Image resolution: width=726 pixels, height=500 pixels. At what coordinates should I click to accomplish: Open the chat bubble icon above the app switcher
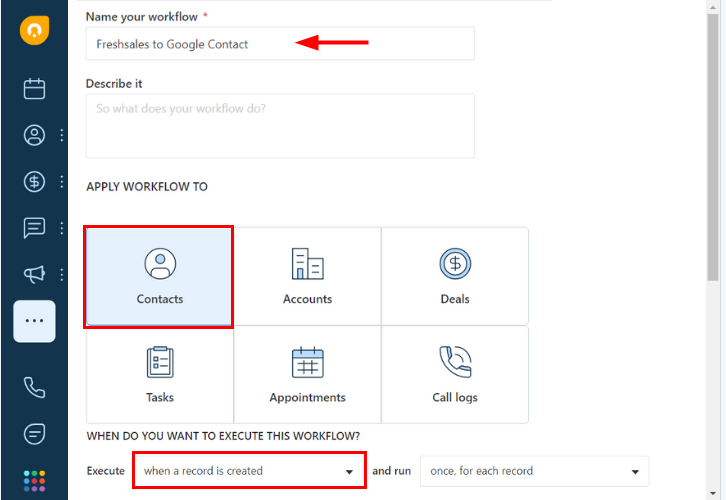pyautogui.click(x=34, y=434)
